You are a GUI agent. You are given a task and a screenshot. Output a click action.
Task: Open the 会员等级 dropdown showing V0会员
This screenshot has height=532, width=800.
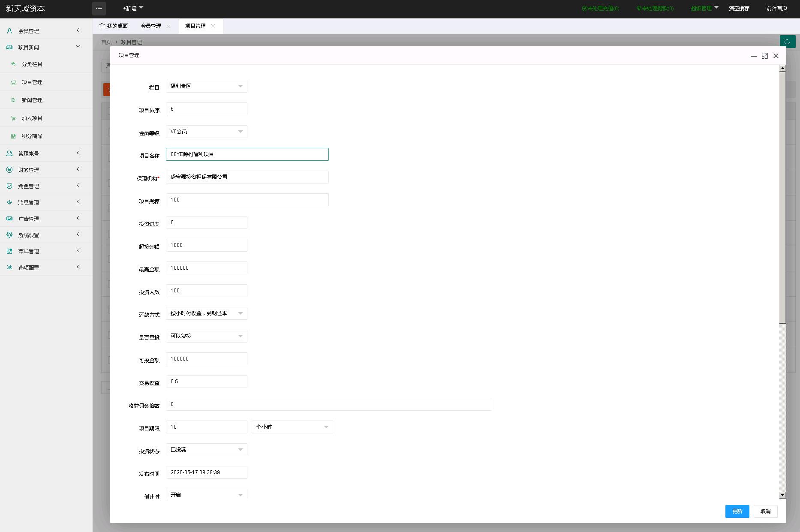206,132
